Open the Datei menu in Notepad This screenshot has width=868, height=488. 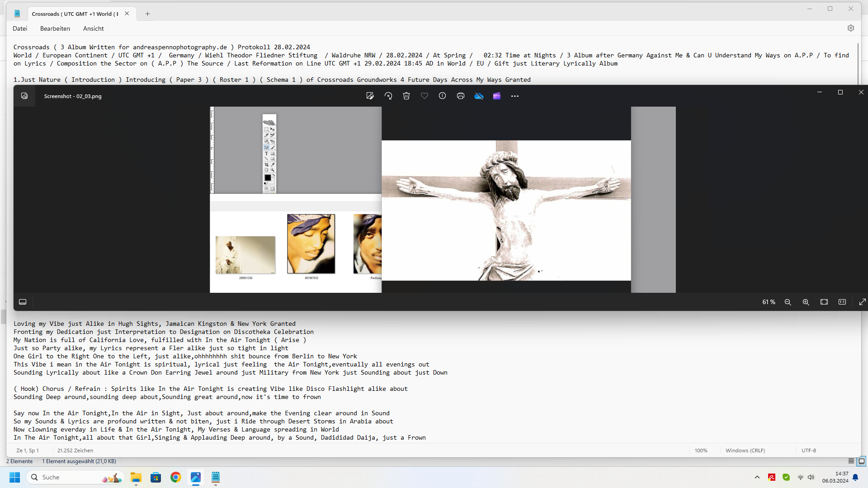(x=20, y=28)
